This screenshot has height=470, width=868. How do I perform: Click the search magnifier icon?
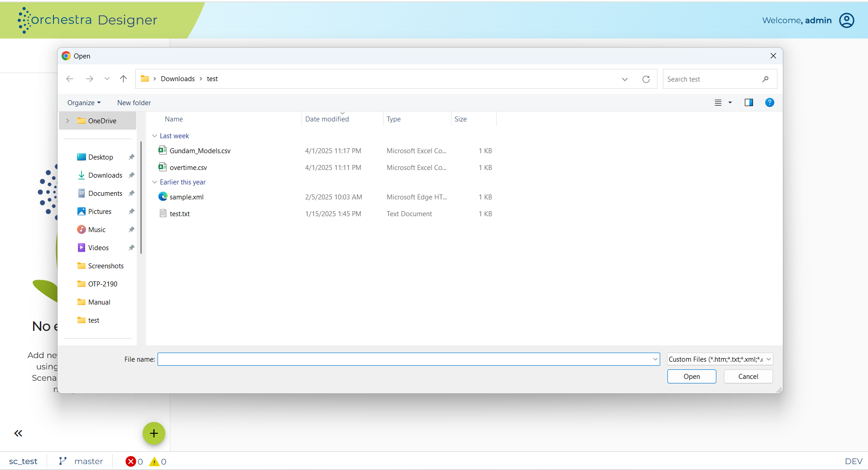765,79
